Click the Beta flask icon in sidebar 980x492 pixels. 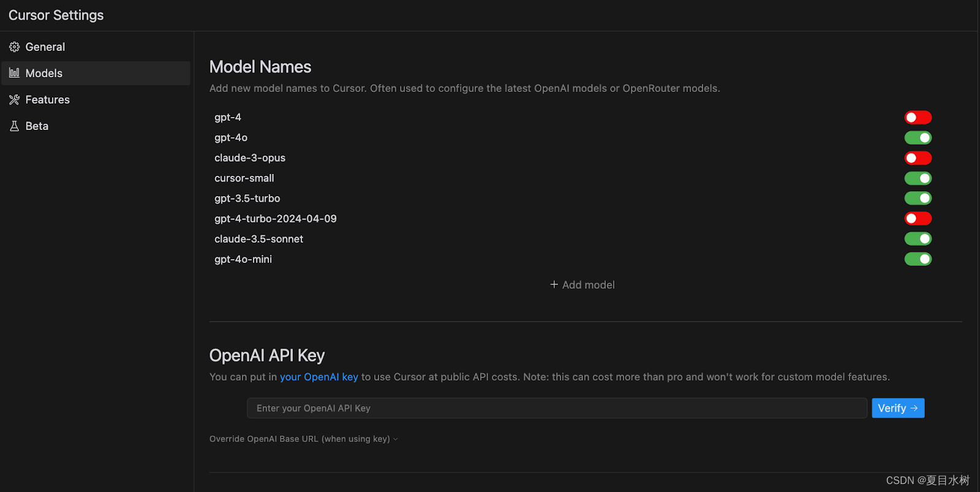tap(14, 126)
